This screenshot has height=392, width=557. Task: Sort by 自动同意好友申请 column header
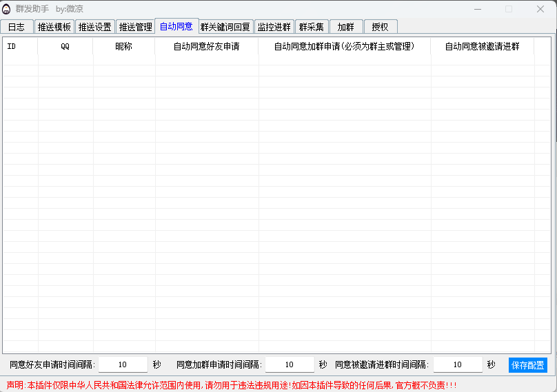(206, 47)
